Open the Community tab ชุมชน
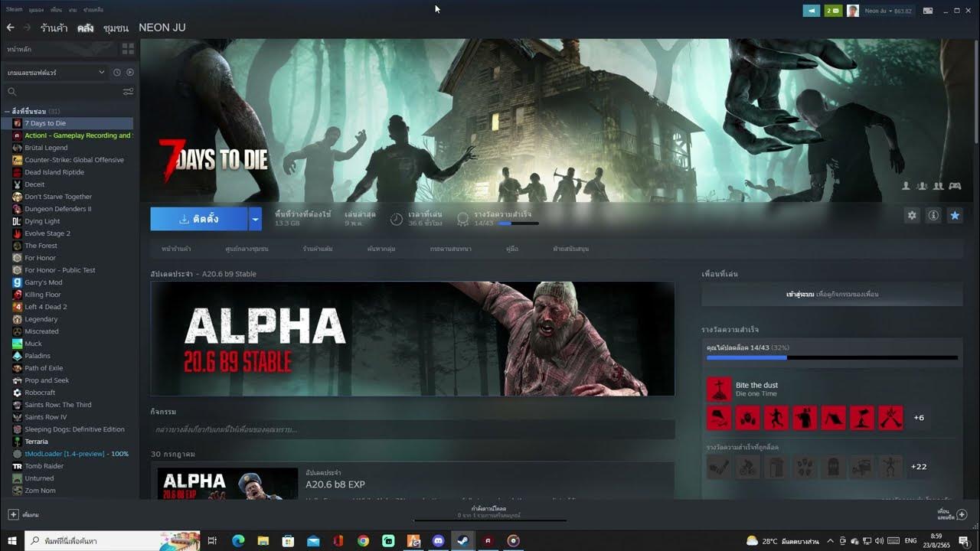This screenshot has height=551, width=980. point(116,28)
